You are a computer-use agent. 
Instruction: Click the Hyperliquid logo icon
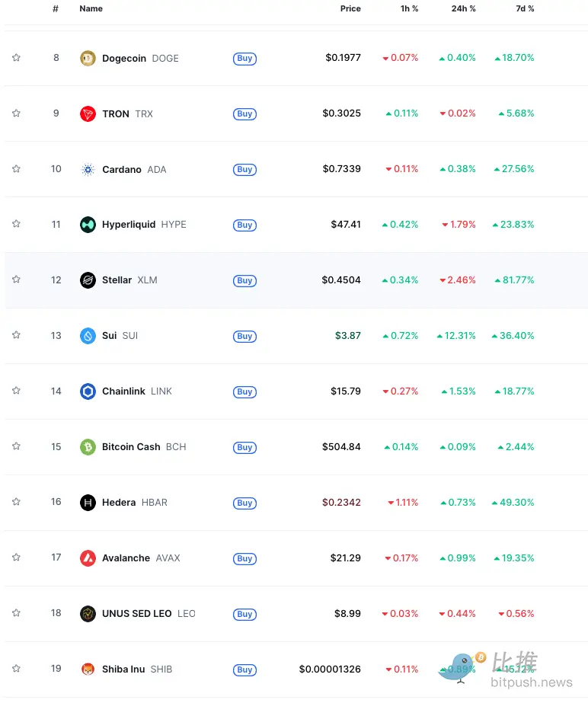click(x=88, y=225)
